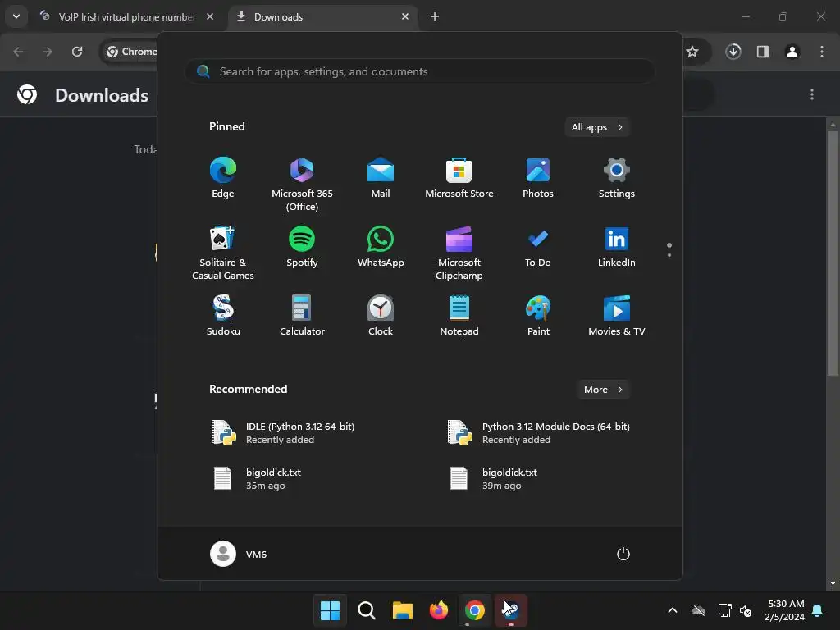Open the Clock app
Image resolution: width=840 pixels, height=630 pixels.
tap(381, 316)
